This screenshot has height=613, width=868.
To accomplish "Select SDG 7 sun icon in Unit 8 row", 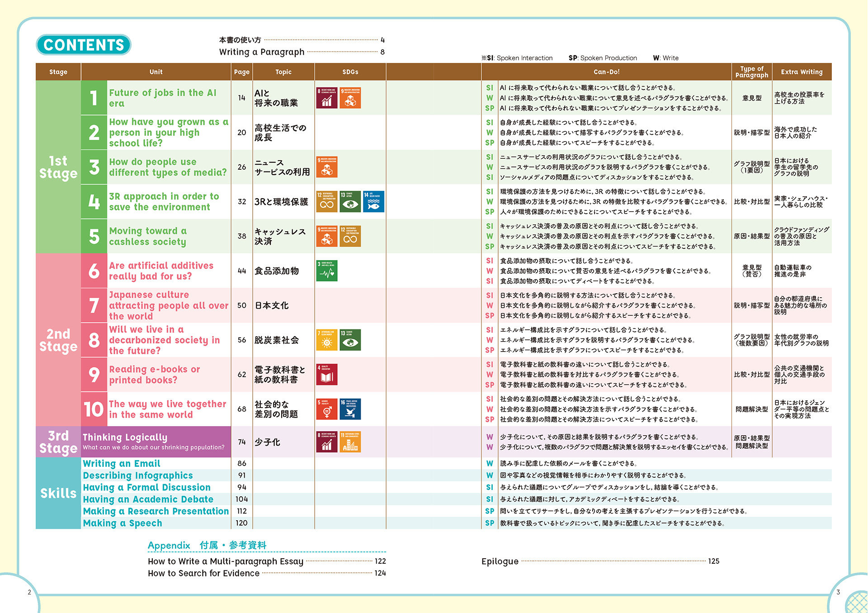I will click(x=327, y=340).
